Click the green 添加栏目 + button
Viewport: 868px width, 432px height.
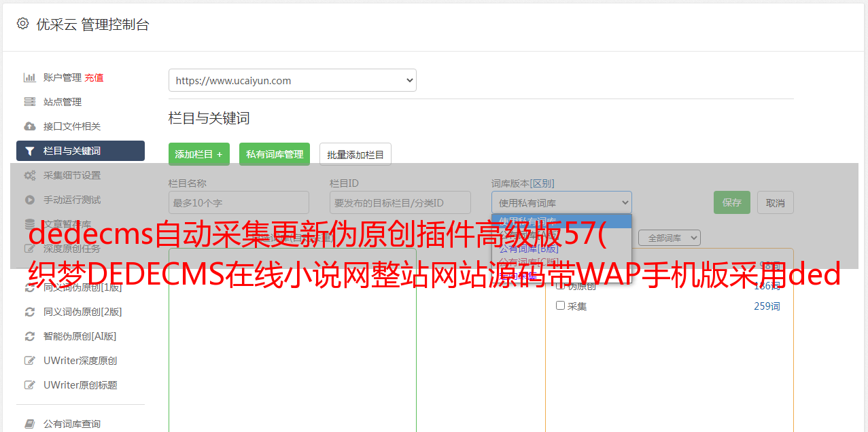pyautogui.click(x=199, y=154)
